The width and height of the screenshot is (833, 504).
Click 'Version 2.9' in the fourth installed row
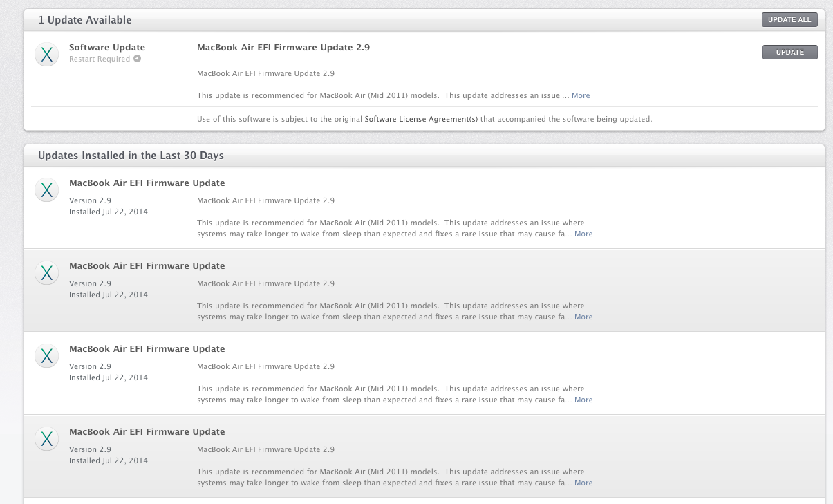coord(90,449)
